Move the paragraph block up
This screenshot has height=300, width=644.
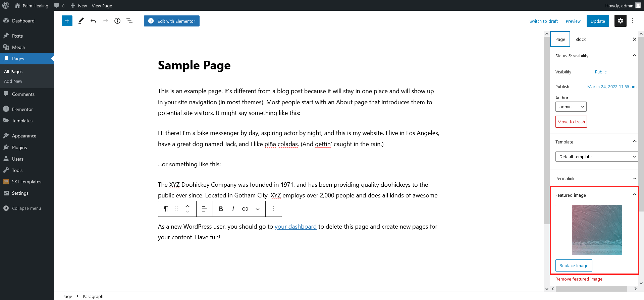(x=187, y=206)
